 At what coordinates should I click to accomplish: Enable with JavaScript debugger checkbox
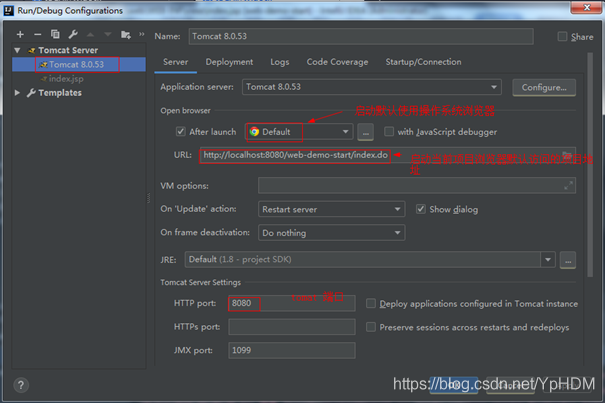pyautogui.click(x=389, y=132)
